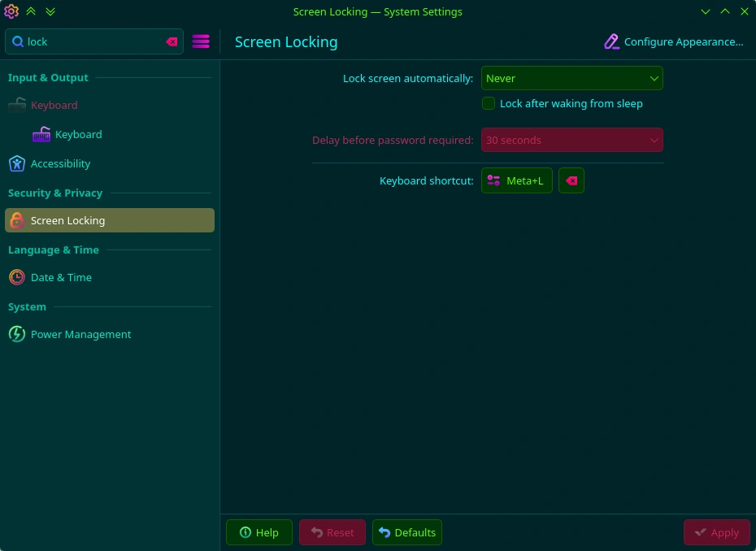
Task: Click the Help info circle icon
Action: 245,532
